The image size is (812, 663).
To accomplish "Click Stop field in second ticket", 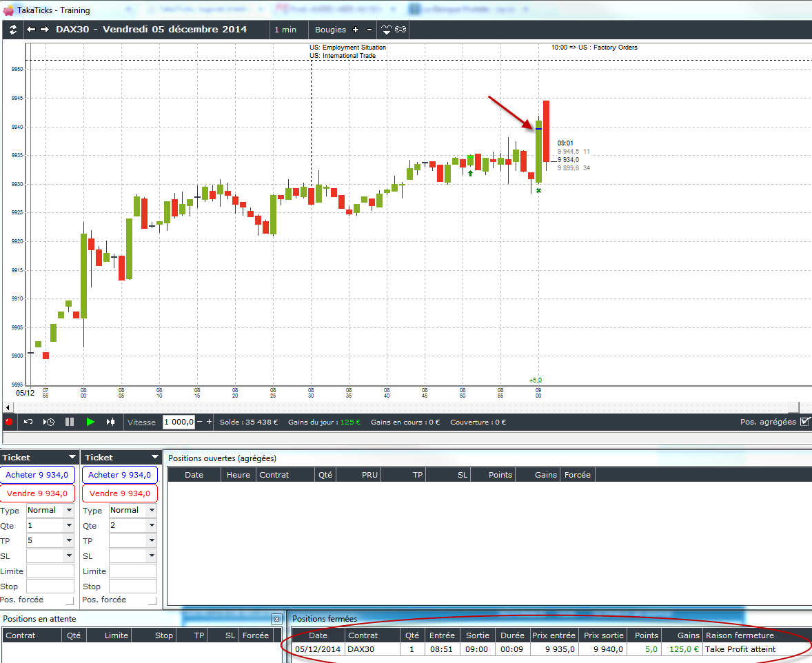I will 133,586.
